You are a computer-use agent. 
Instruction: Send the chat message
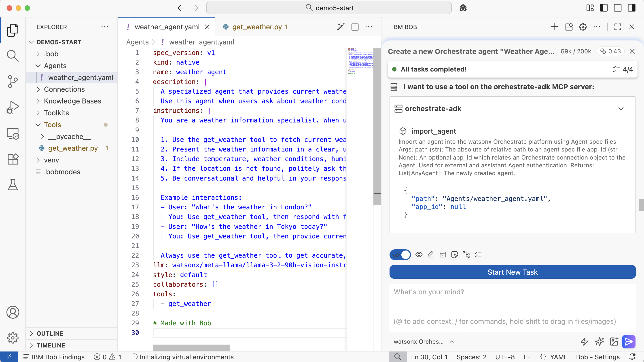pos(629,341)
